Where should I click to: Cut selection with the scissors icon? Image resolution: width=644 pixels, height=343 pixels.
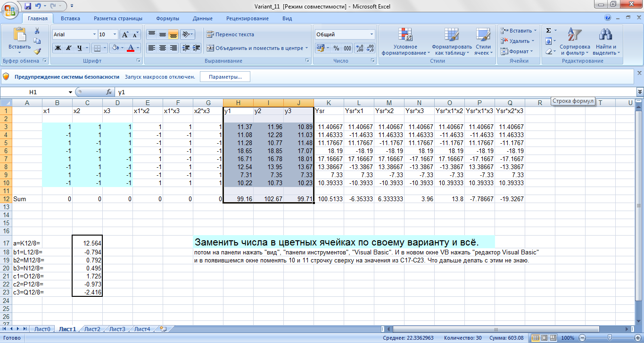pyautogui.click(x=37, y=31)
